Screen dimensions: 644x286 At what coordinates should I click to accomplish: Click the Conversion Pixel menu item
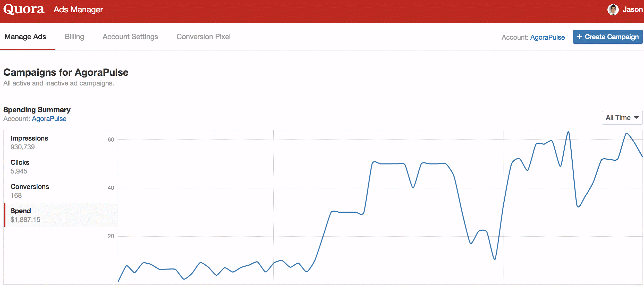pos(203,37)
